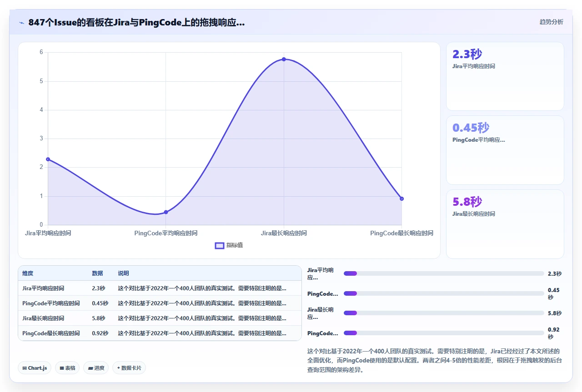Image resolution: width=582 pixels, height=392 pixels.
Task: Select the PingCode最长响应时间 cell in the table
Action: click(51, 333)
